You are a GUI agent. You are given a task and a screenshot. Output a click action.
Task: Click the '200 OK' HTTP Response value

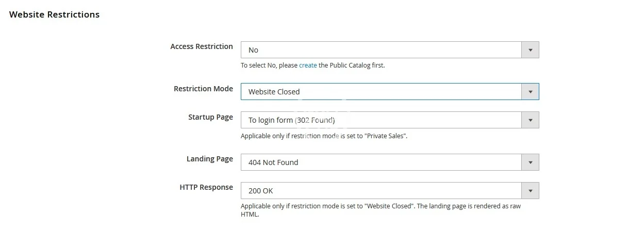pyautogui.click(x=260, y=191)
